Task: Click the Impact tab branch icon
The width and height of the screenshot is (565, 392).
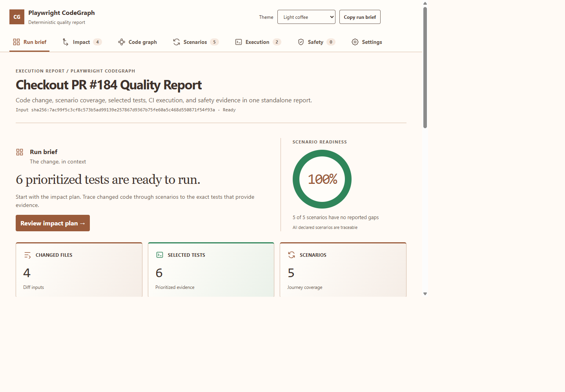Action: point(66,42)
